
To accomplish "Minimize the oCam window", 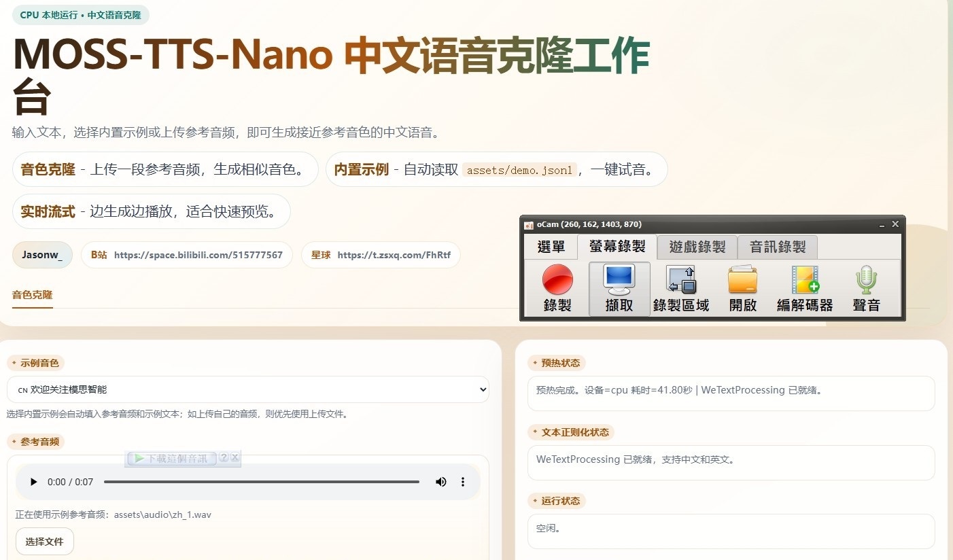I will [882, 224].
